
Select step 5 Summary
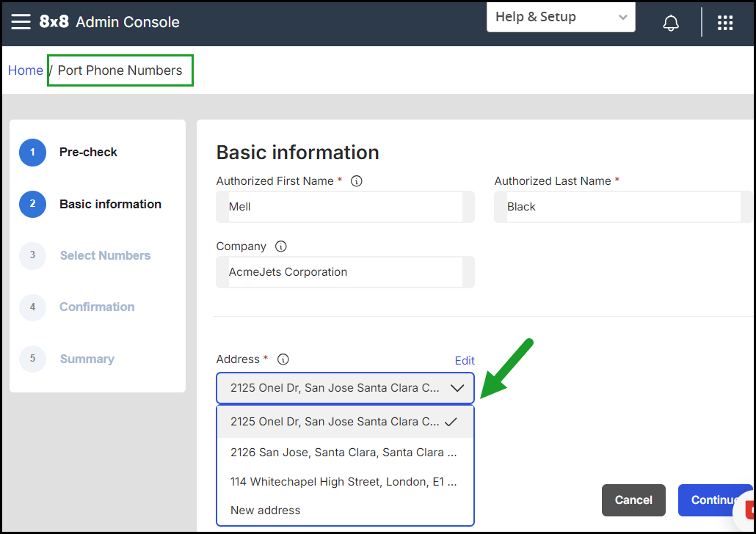(67, 359)
